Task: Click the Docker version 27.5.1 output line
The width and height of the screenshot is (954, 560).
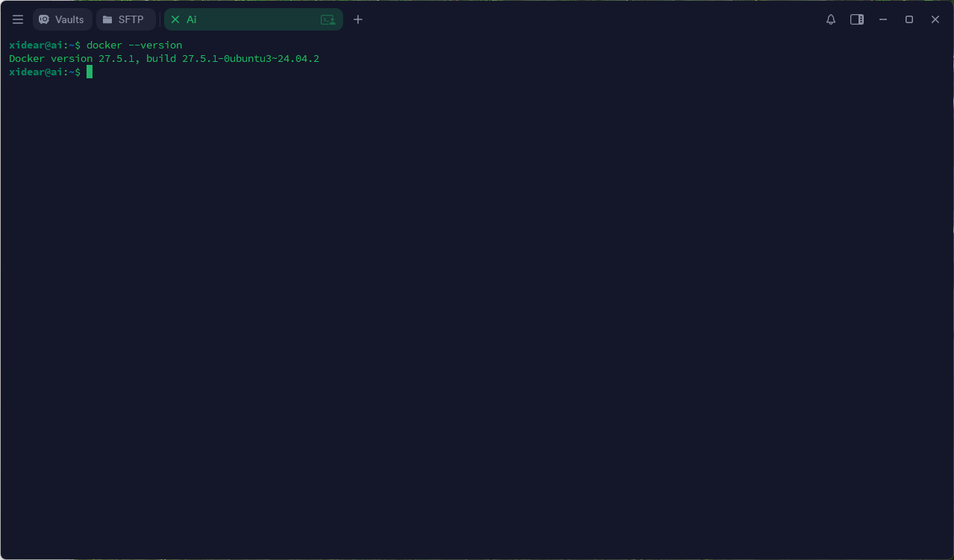Action: click(164, 59)
